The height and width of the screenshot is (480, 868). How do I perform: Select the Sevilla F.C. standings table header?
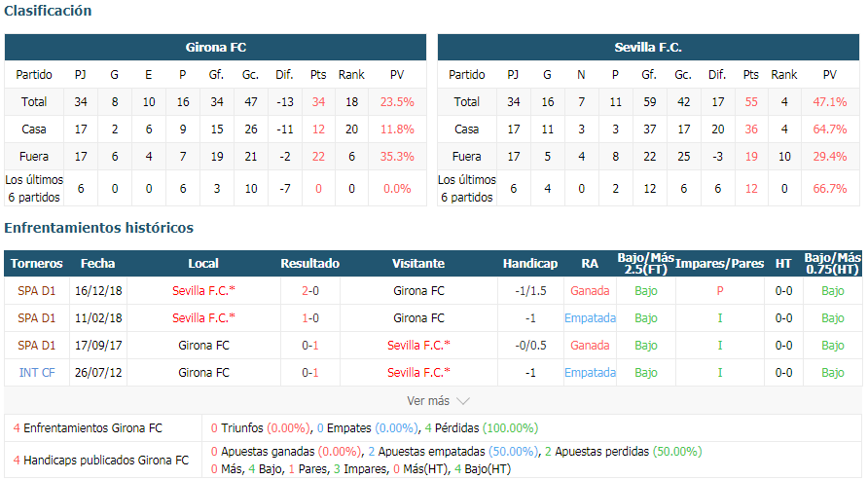648,47
